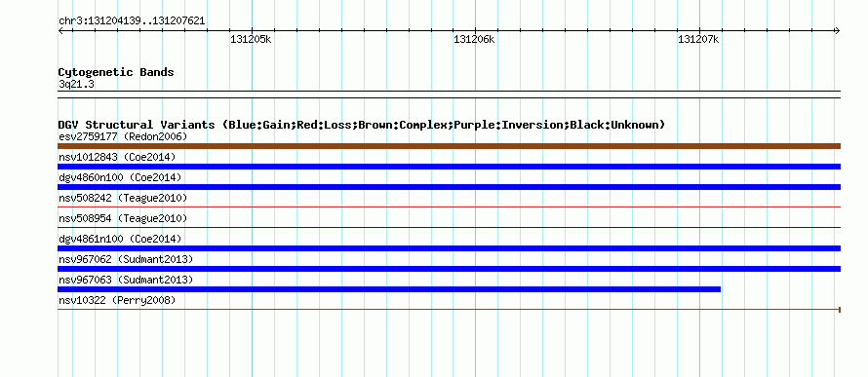Select the blue dgv4860n100 gain bar
Viewport: 868px width, 377px height.
click(449, 187)
